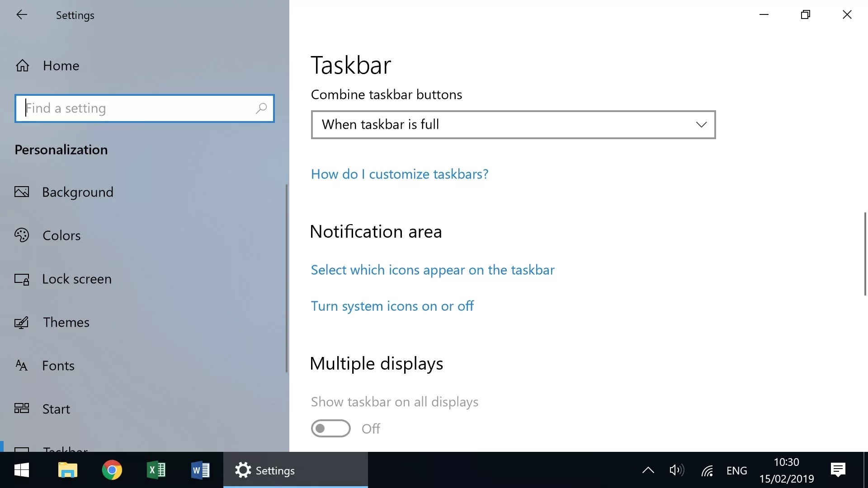
Task: Open Lock screen settings
Action: pyautogui.click(x=76, y=279)
